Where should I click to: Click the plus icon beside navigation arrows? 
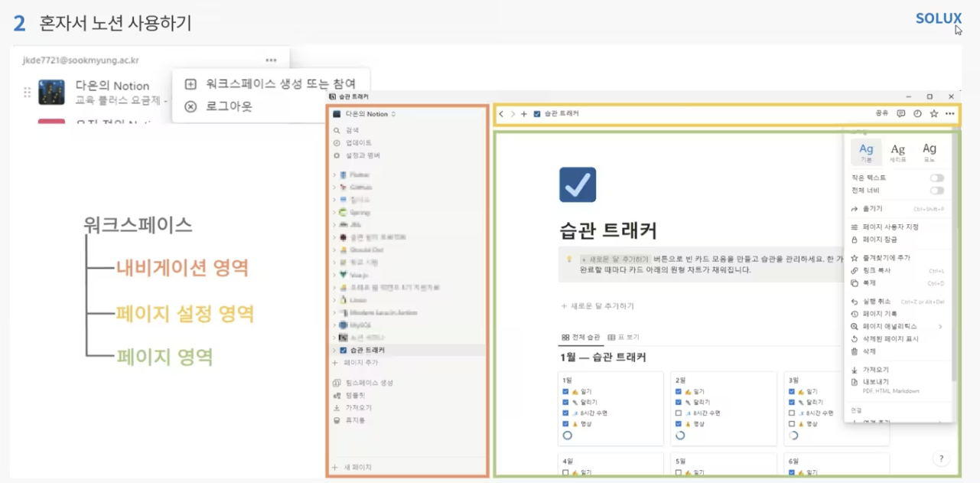point(524,114)
